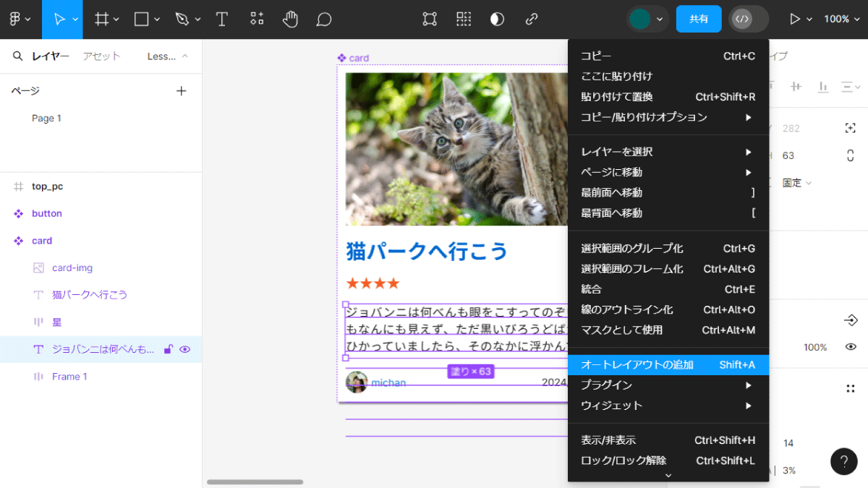Open the Figma main menu dropdown
This screenshot has width=868, height=488.
[x=20, y=20]
